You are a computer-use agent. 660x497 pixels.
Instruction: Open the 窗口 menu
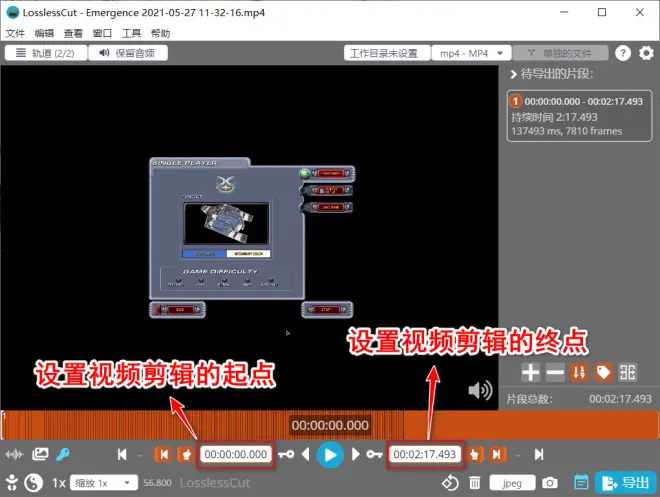[x=102, y=33]
